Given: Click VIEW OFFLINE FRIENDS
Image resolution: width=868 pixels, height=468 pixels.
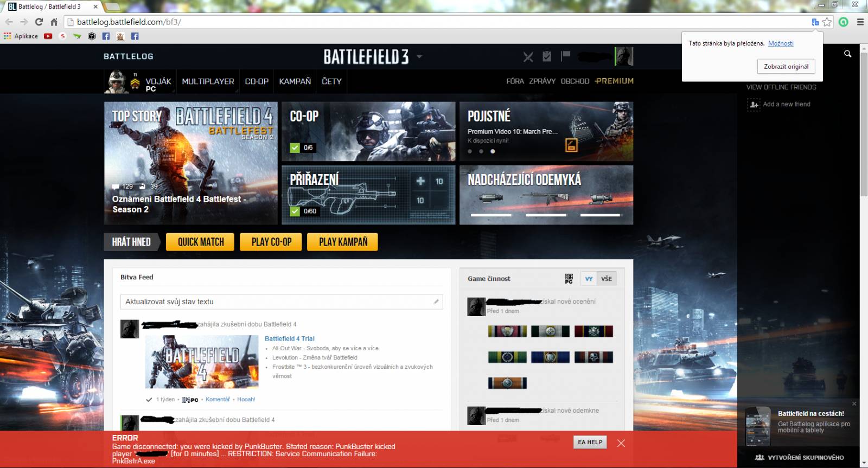Looking at the screenshot, I should click(781, 87).
